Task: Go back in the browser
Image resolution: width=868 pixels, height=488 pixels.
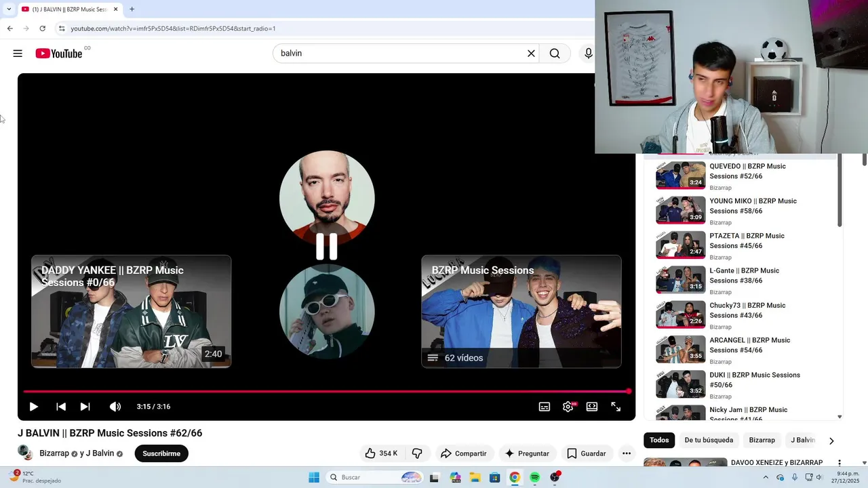Action: click(x=9, y=28)
